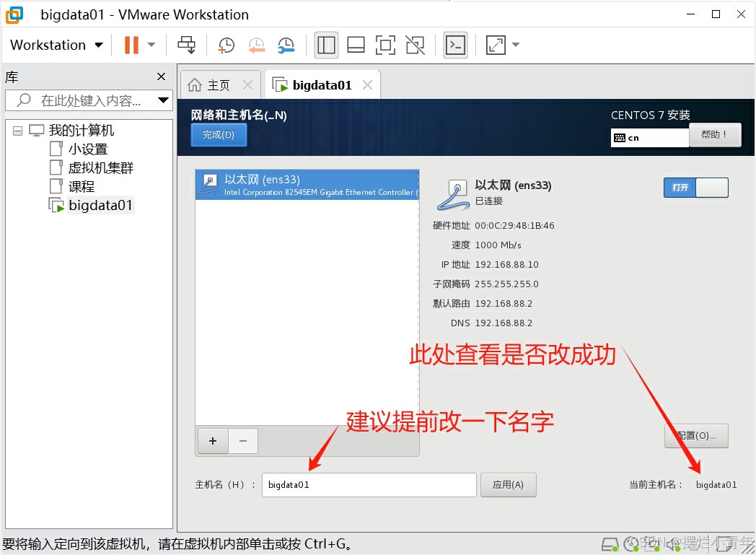Click the 帮助! button
The image size is (756, 555).
715,135
